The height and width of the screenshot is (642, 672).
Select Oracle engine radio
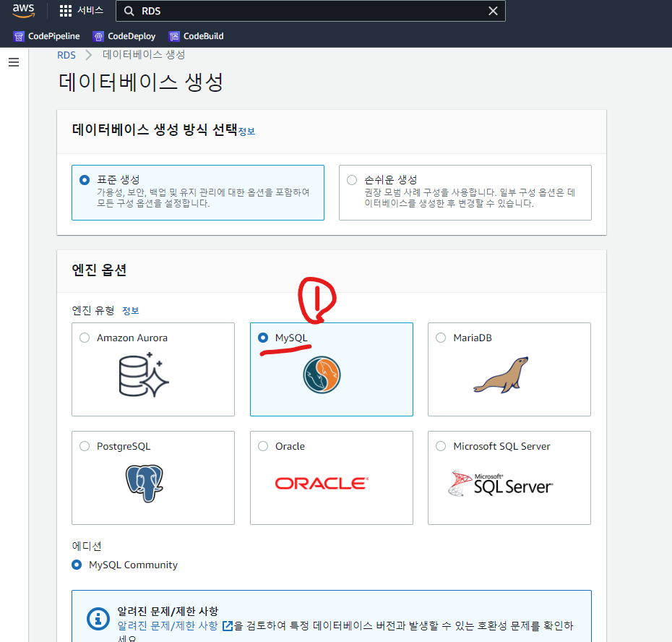coord(263,446)
